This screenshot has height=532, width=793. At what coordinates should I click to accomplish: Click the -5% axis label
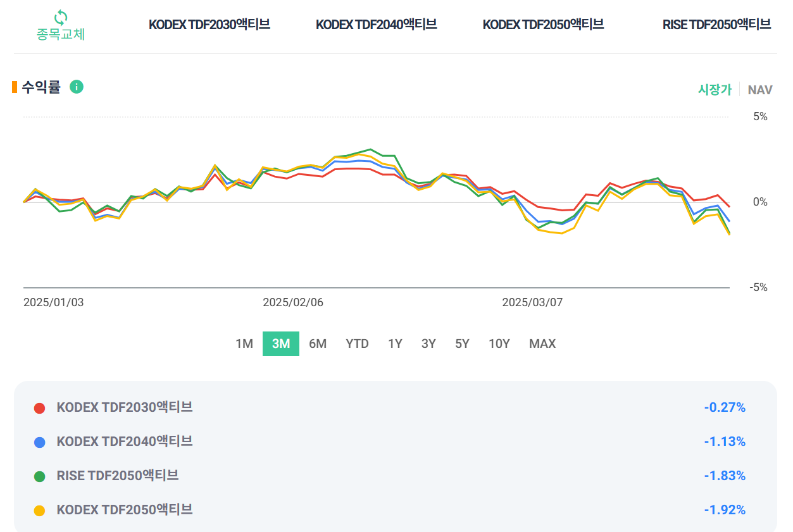point(758,287)
